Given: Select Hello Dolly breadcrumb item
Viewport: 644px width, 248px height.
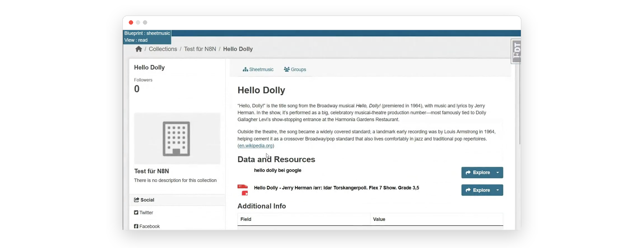Looking at the screenshot, I should (238, 49).
